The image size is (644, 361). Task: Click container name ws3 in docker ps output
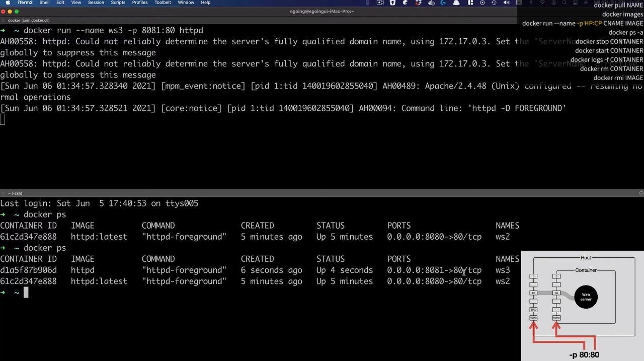coord(503,270)
